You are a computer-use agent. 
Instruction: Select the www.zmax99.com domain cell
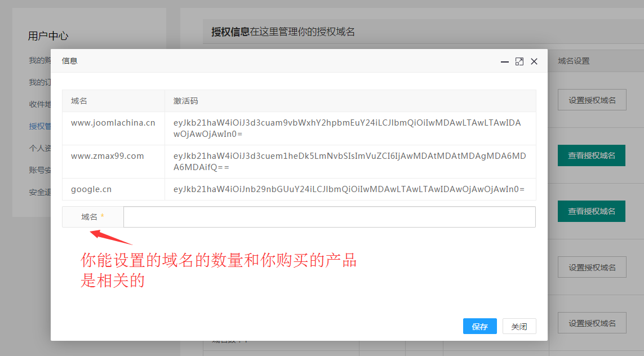tap(108, 156)
